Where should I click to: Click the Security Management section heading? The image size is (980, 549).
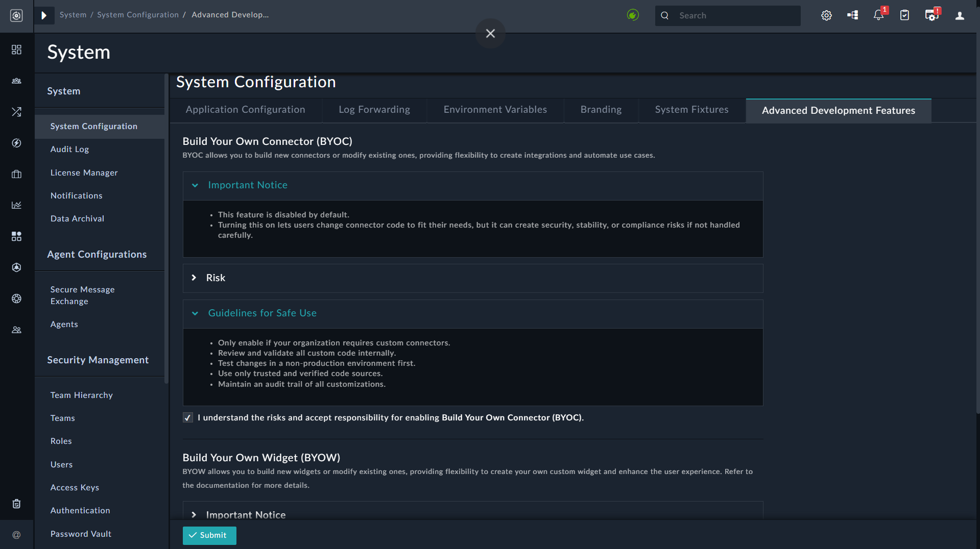[x=98, y=360]
